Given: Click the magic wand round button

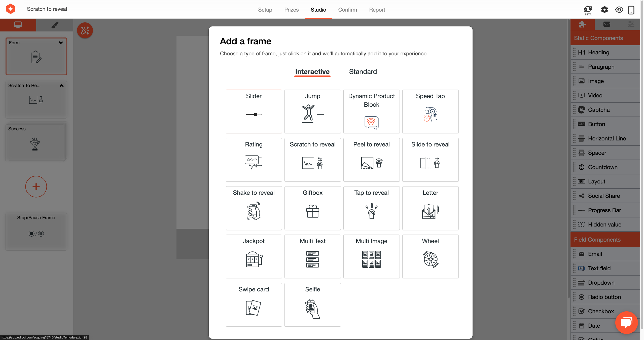Looking at the screenshot, I should tap(85, 30).
